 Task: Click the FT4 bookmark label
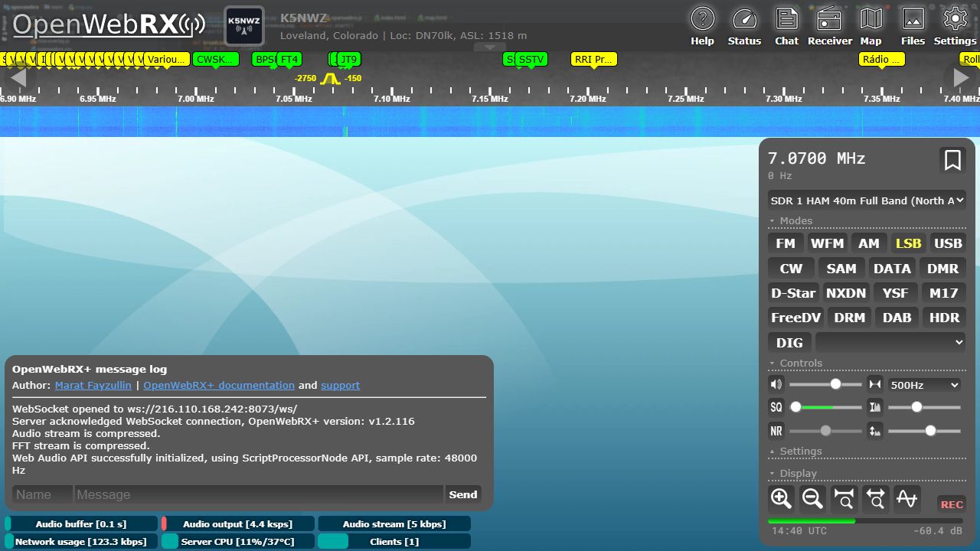(289, 59)
